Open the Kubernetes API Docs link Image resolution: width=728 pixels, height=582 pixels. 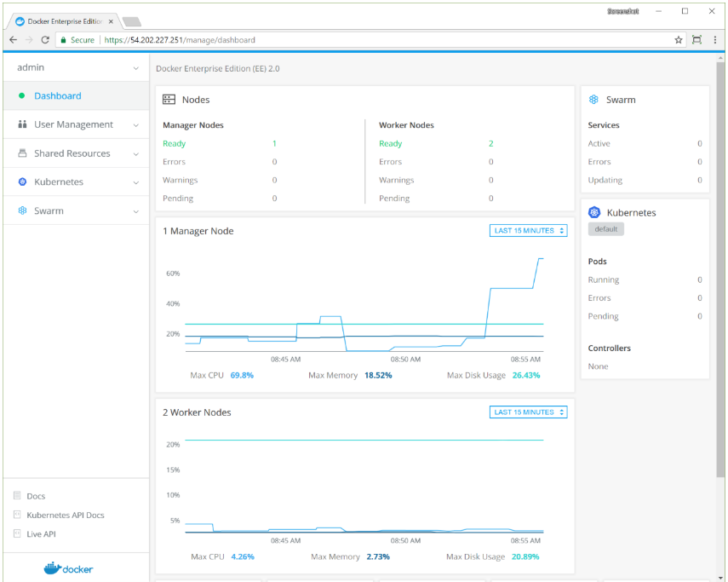click(x=65, y=516)
